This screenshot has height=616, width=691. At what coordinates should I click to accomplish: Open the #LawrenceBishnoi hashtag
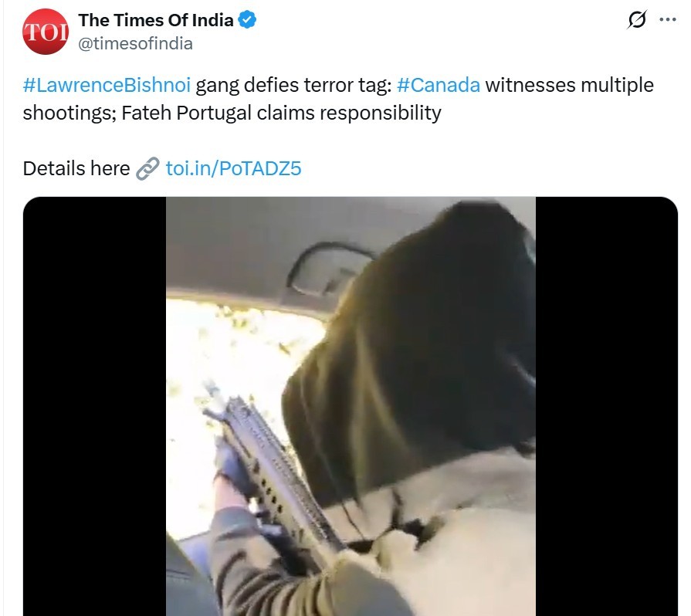pos(107,85)
